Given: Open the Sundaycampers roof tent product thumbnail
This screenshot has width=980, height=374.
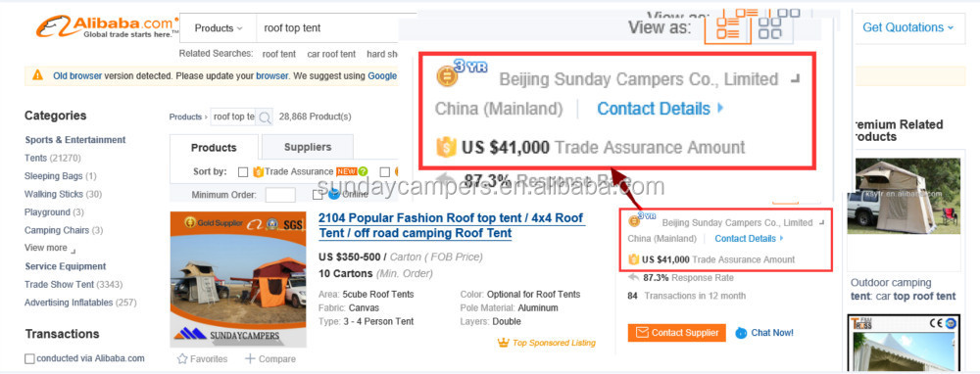Looking at the screenshot, I should [238, 279].
